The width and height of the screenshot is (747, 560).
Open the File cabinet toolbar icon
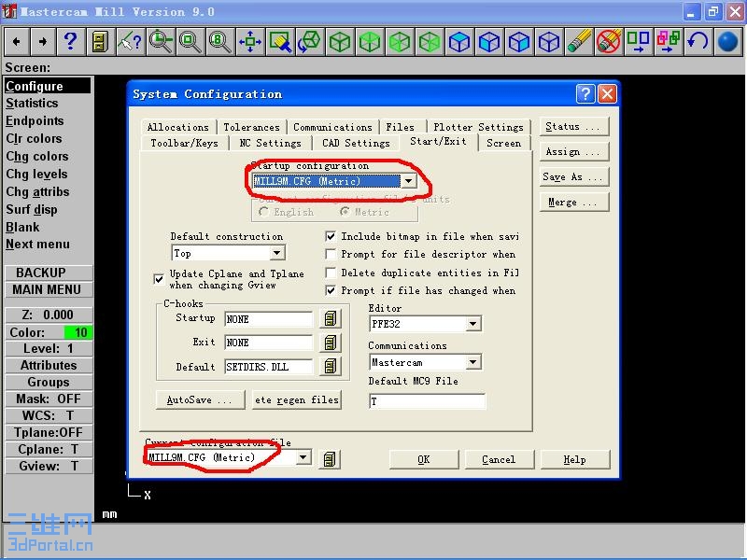click(100, 42)
